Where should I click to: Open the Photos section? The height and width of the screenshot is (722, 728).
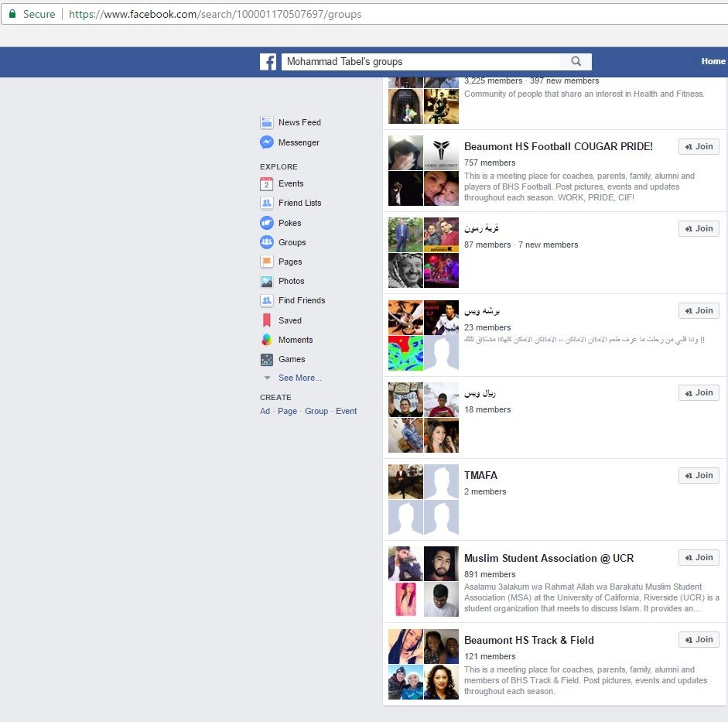pyautogui.click(x=291, y=281)
